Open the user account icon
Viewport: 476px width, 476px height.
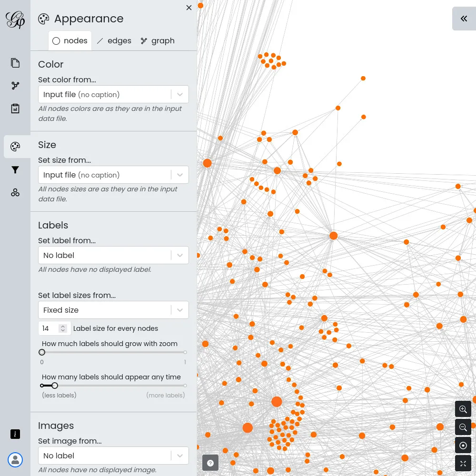coord(15,460)
